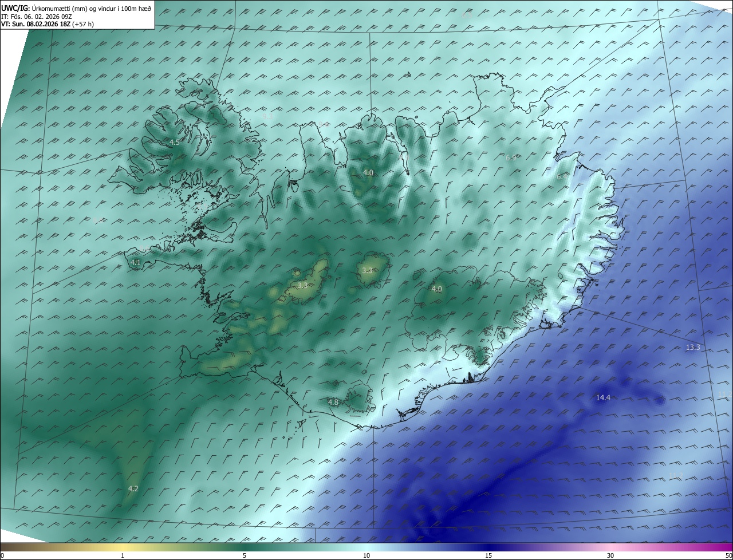Click the 1 tick on the color scale
Image resolution: width=733 pixels, height=560 pixels.
pyautogui.click(x=123, y=555)
